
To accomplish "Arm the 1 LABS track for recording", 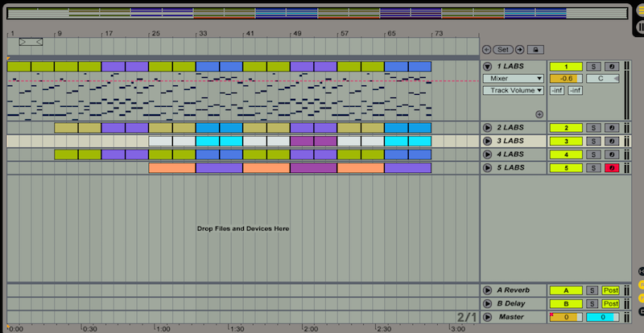I will (612, 67).
